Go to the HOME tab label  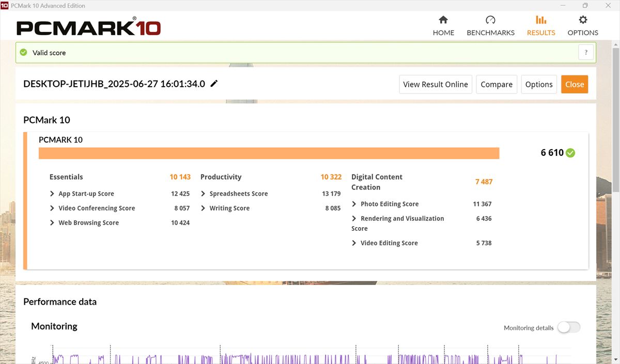(x=443, y=33)
